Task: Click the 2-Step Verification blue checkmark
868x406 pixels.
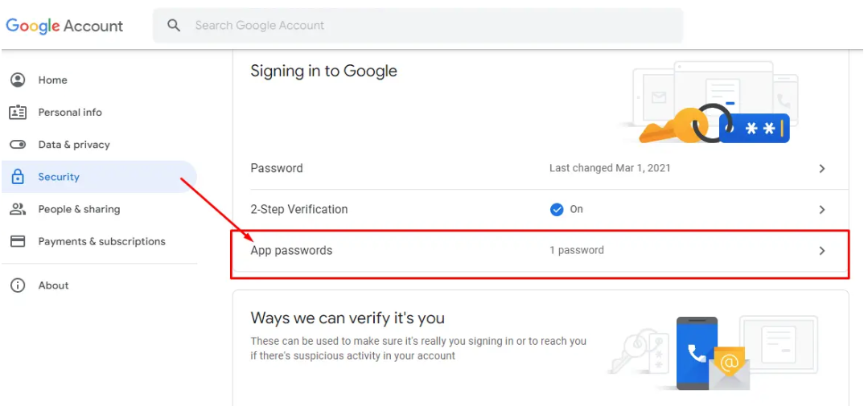Action: (x=557, y=209)
